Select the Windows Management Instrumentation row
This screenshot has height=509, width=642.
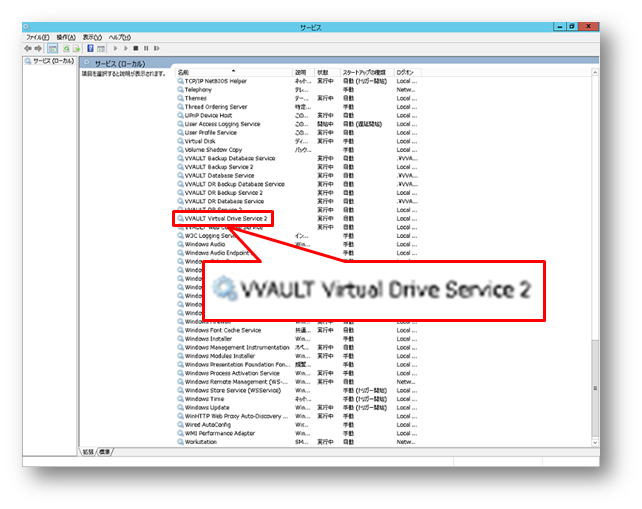(x=297, y=348)
